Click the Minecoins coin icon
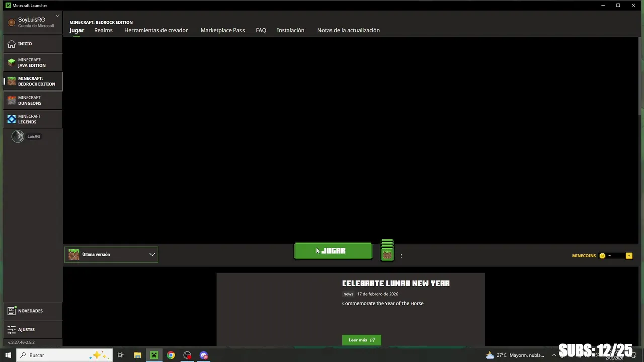The image size is (644, 362). (602, 256)
